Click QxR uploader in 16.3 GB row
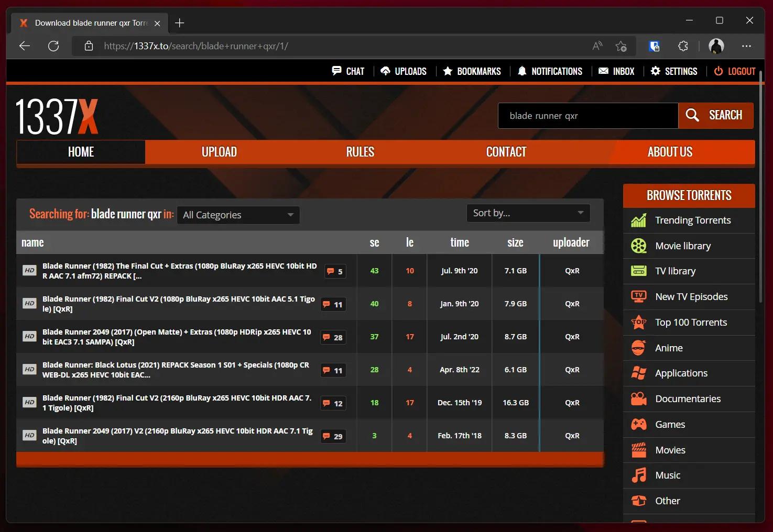773x532 pixels. pos(572,403)
